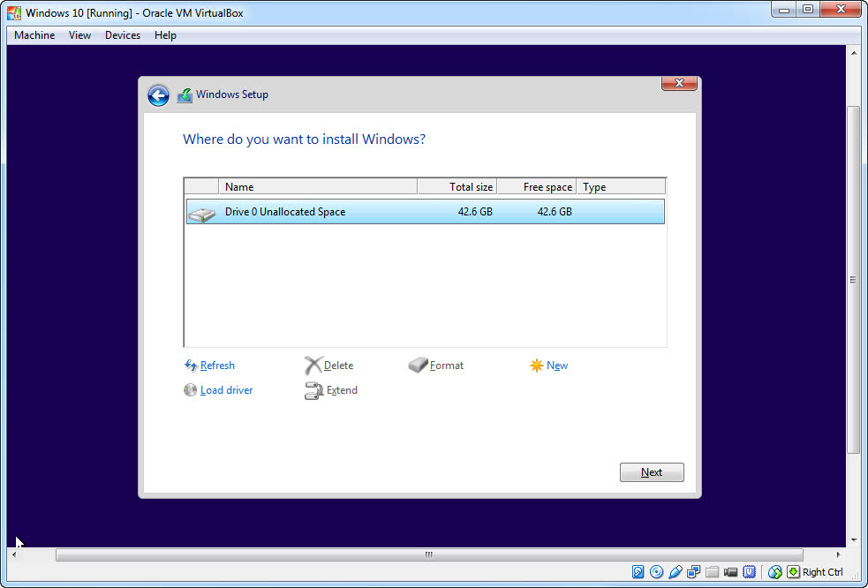Click the New partition star icon
The height and width of the screenshot is (588, 868).
pos(536,366)
